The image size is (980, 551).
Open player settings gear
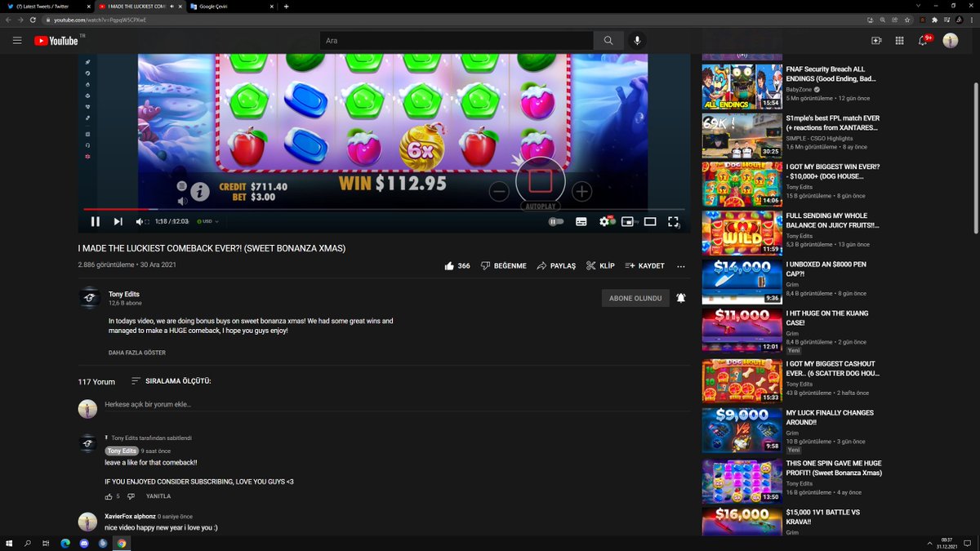pyautogui.click(x=605, y=221)
